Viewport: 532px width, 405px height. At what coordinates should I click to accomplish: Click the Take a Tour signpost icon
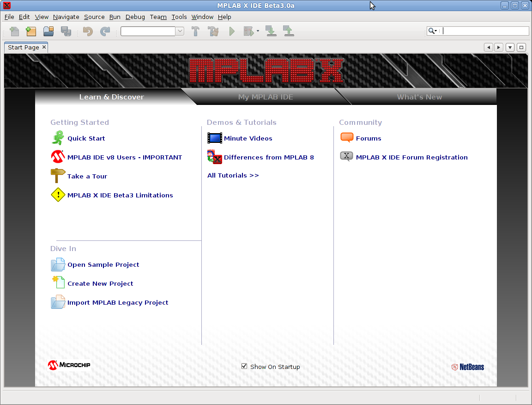coord(58,176)
